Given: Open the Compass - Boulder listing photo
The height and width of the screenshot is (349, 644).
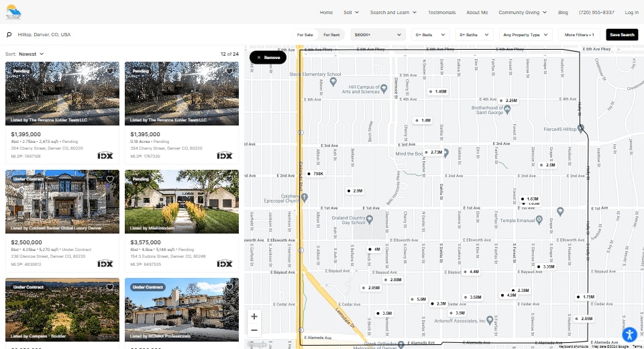Looking at the screenshot, I should [62, 309].
